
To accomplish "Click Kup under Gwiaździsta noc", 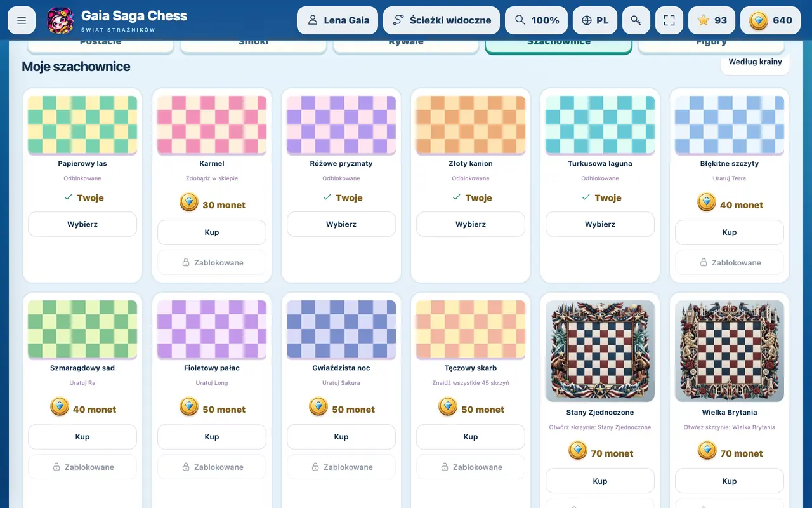I will (x=341, y=437).
